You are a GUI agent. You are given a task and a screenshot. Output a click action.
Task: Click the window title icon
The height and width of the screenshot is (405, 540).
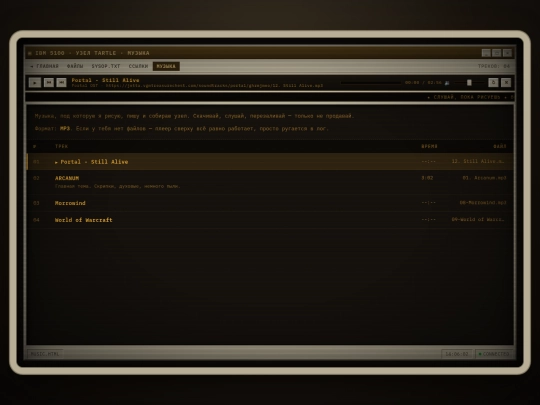pyautogui.click(x=30, y=53)
